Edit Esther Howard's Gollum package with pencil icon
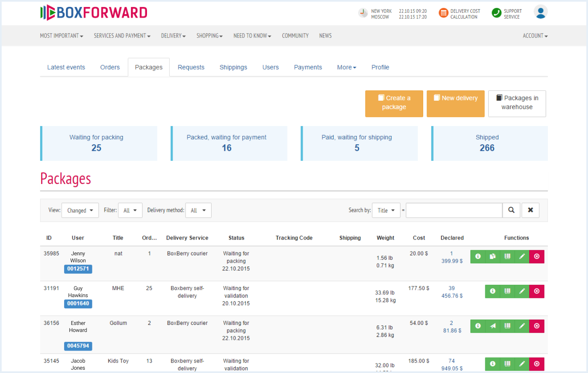Viewport: 588px width, 373px height. pyautogui.click(x=522, y=326)
